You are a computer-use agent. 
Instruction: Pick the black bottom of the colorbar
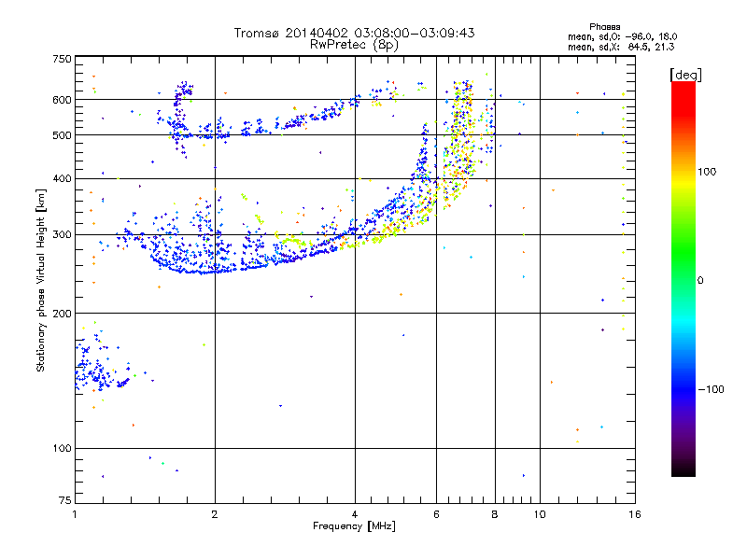point(684,470)
